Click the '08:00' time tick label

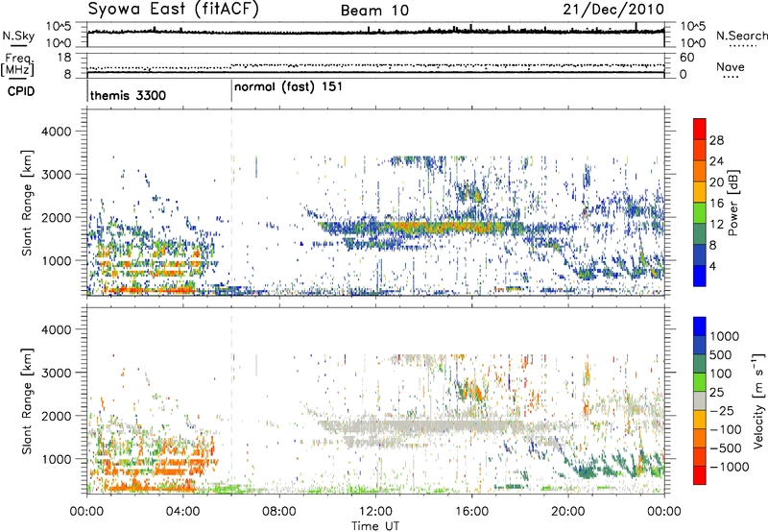279,512
